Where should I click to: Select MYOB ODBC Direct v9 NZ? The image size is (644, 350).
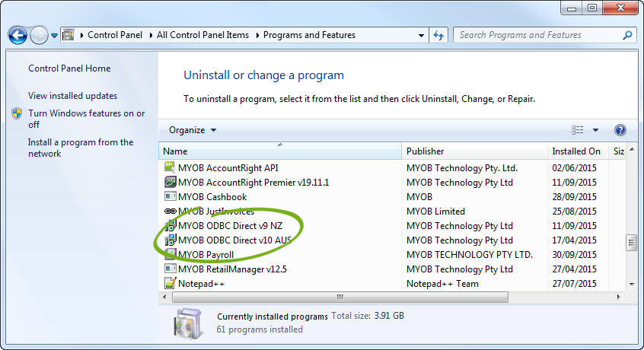tap(230, 226)
